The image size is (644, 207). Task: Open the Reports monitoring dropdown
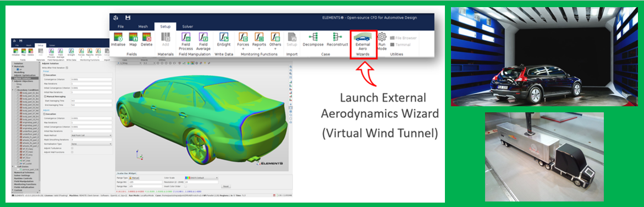click(x=259, y=41)
